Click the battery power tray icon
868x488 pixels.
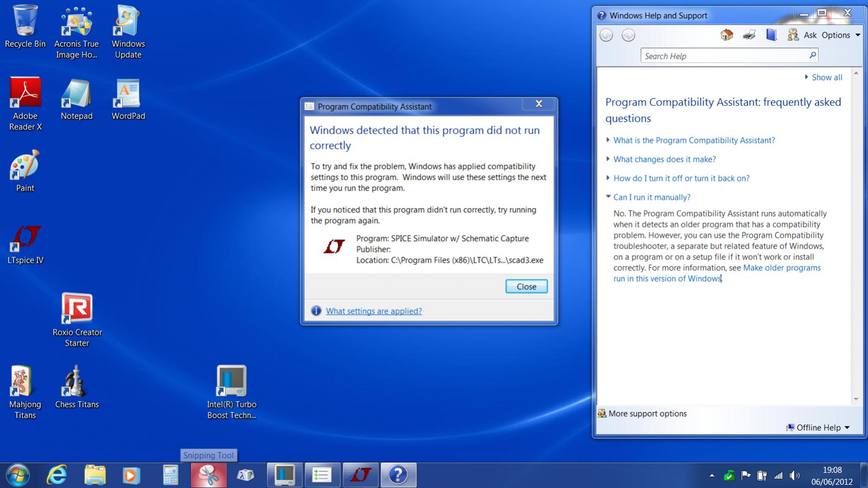(x=762, y=476)
